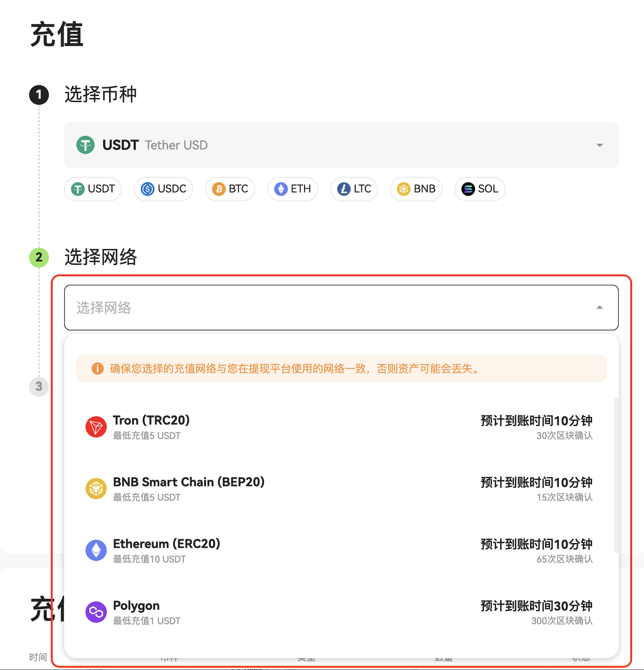Screen dimensions: 644x670
Task: Click the Ethereum network blue icon
Action: [x=96, y=550]
